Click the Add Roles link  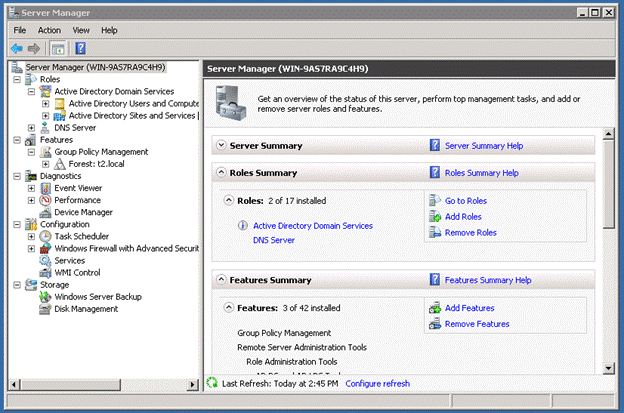pos(463,217)
